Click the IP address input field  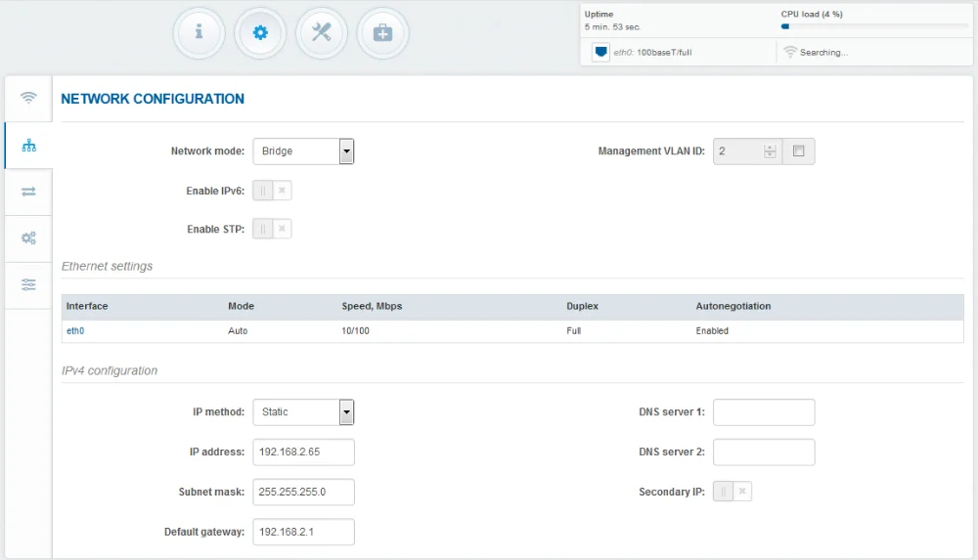pyautogui.click(x=303, y=452)
